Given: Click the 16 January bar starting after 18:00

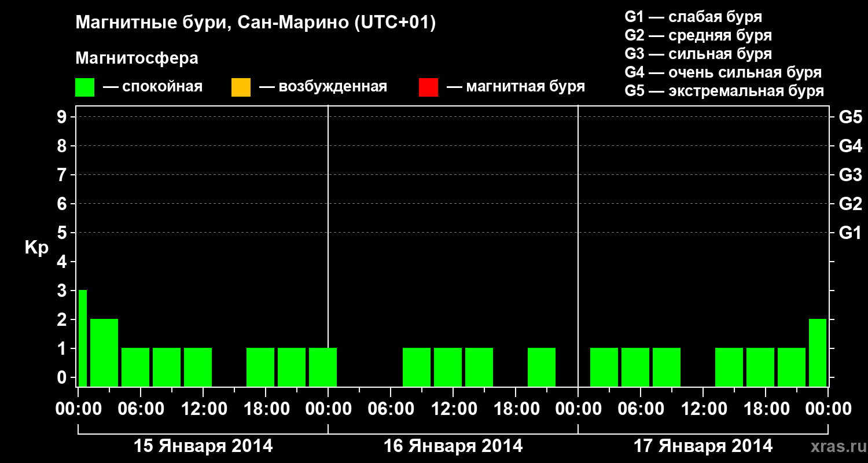Looking at the screenshot, I should (542, 367).
